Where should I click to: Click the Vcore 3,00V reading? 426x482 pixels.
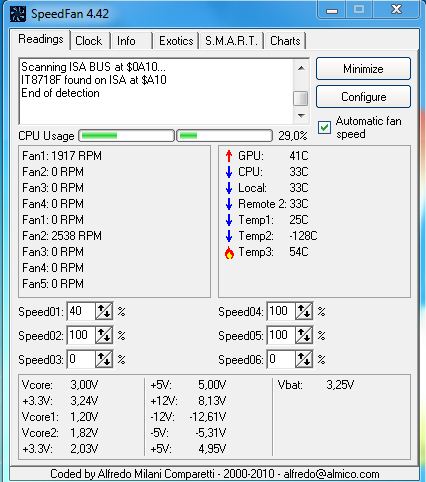(60, 385)
